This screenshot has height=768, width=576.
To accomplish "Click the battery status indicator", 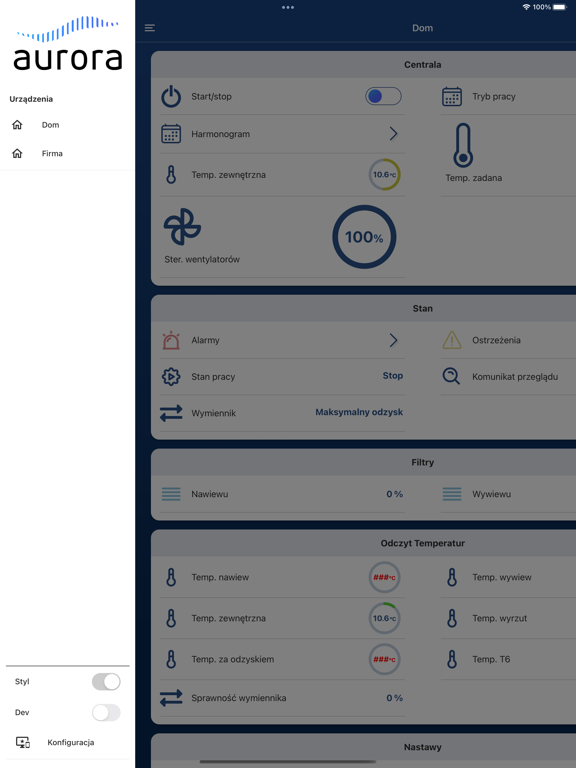I will 560,7.
